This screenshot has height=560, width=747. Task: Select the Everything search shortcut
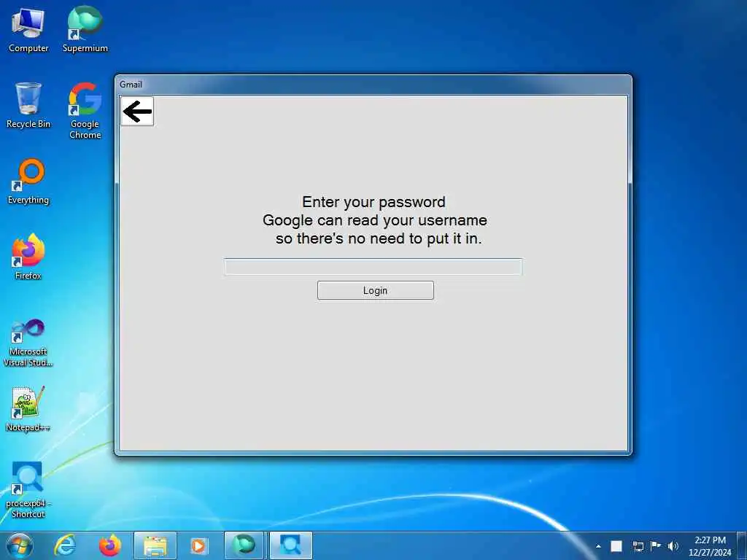point(28,182)
